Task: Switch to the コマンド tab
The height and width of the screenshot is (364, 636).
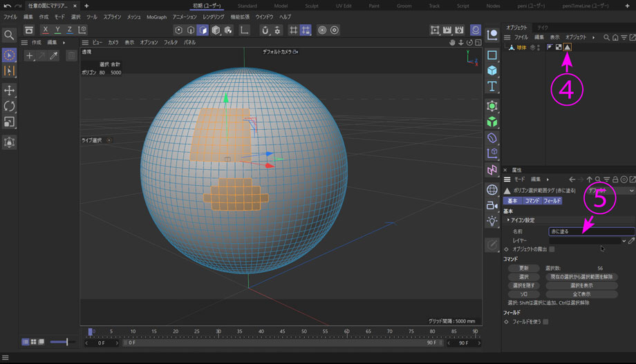Action: pyautogui.click(x=531, y=201)
